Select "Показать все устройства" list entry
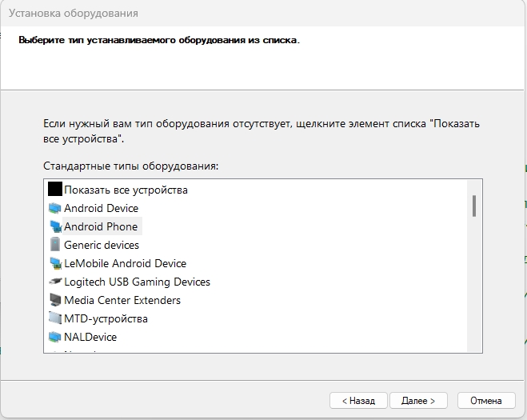This screenshot has height=420, width=527. tap(126, 190)
